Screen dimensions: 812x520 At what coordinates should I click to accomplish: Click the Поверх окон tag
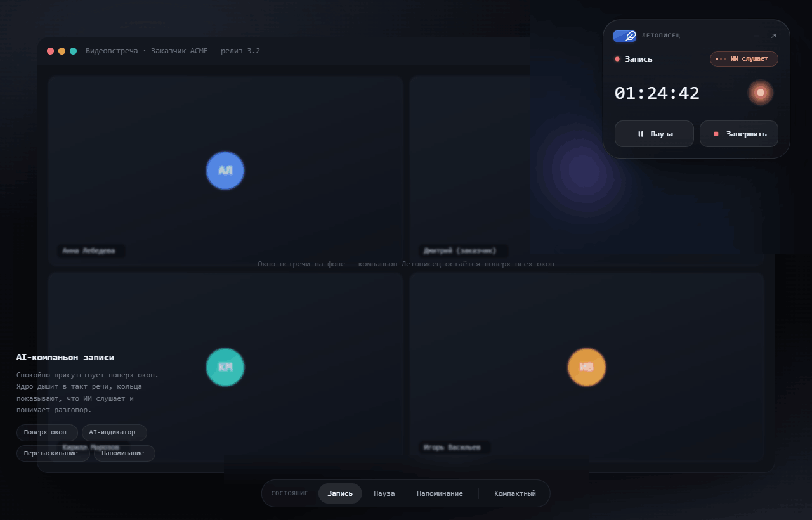[47, 432]
